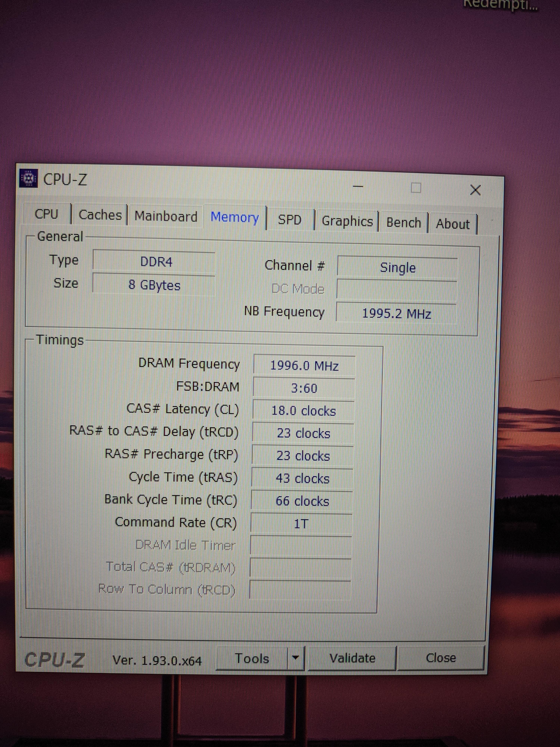
Task: Select the Memory tab
Action: 235,217
